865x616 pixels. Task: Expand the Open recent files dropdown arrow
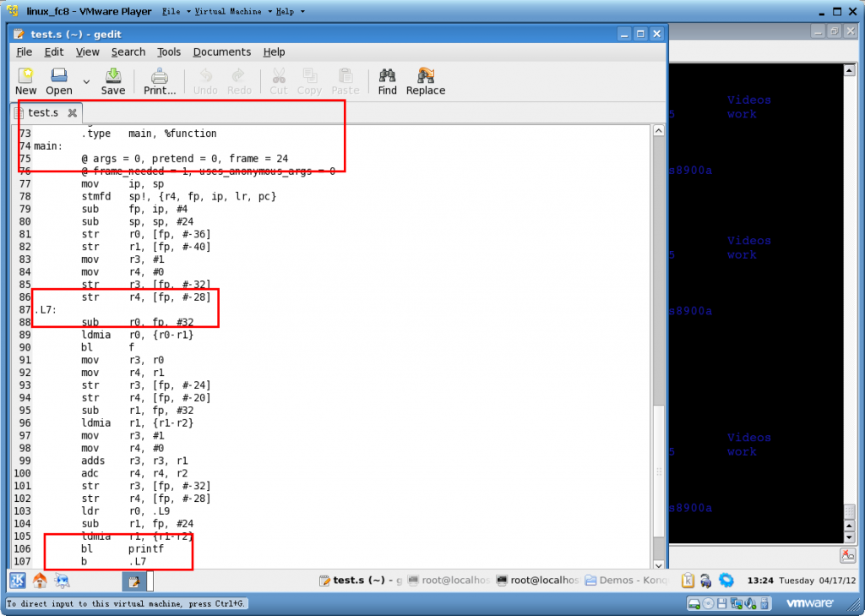point(86,82)
